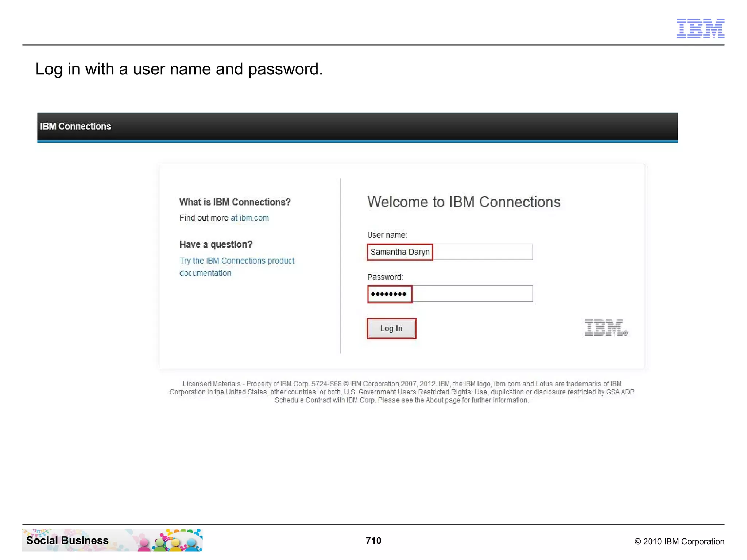Focus the Password input field
747x560 pixels.
click(450, 294)
